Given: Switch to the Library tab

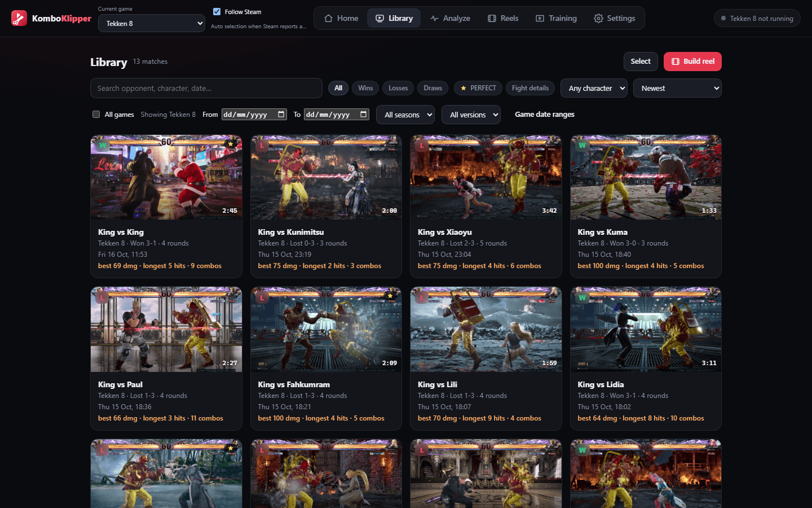Looking at the screenshot, I should (394, 18).
